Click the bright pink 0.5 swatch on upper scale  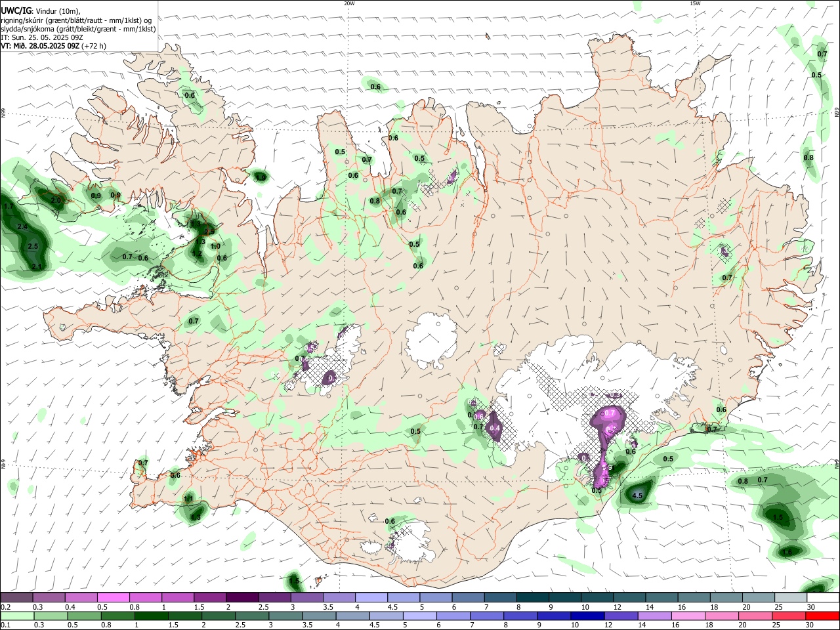click(113, 597)
